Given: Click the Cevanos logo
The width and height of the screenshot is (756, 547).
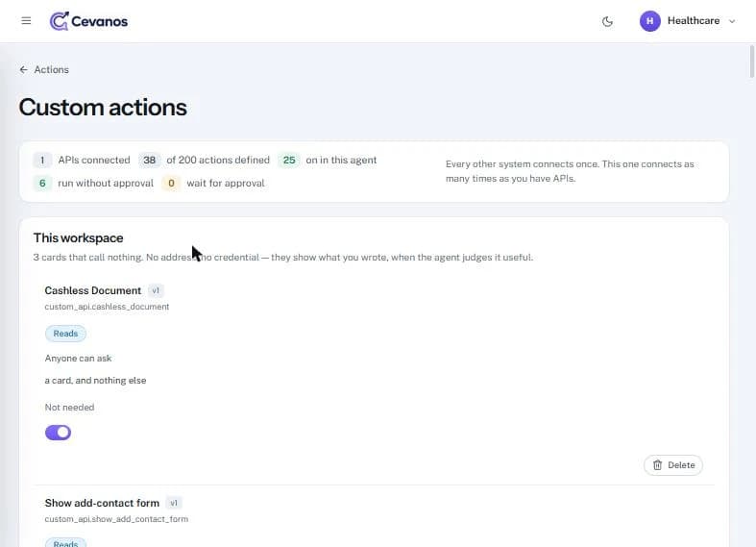Looking at the screenshot, I should tap(88, 21).
